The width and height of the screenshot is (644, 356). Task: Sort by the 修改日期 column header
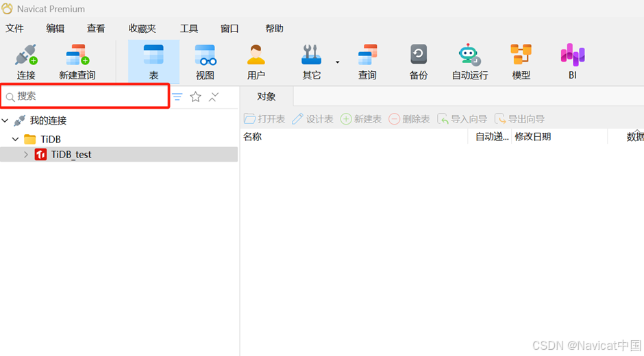point(533,137)
